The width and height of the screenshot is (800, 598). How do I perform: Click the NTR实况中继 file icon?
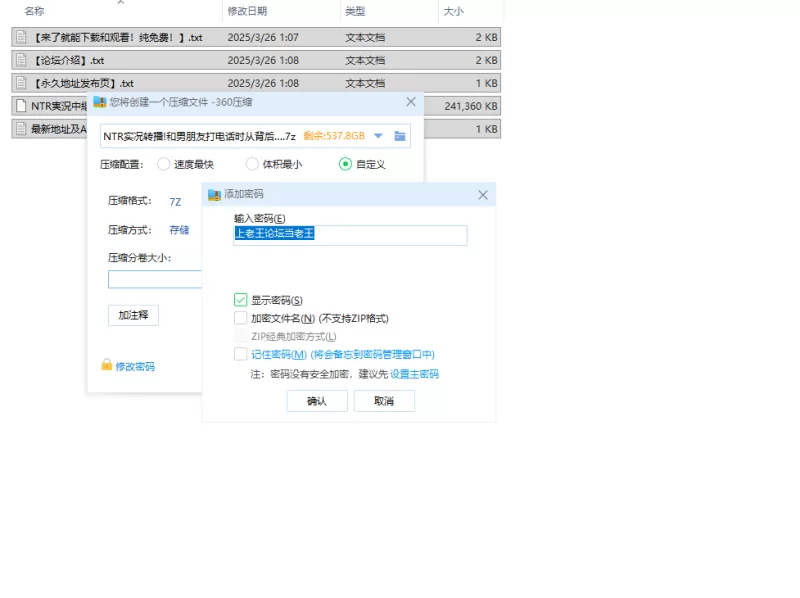pyautogui.click(x=21, y=106)
